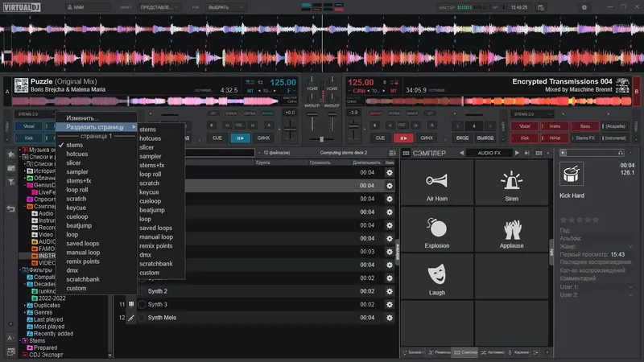644x362 pixels.
Task: Click the ВХОД loop in button
Action: 462,138
